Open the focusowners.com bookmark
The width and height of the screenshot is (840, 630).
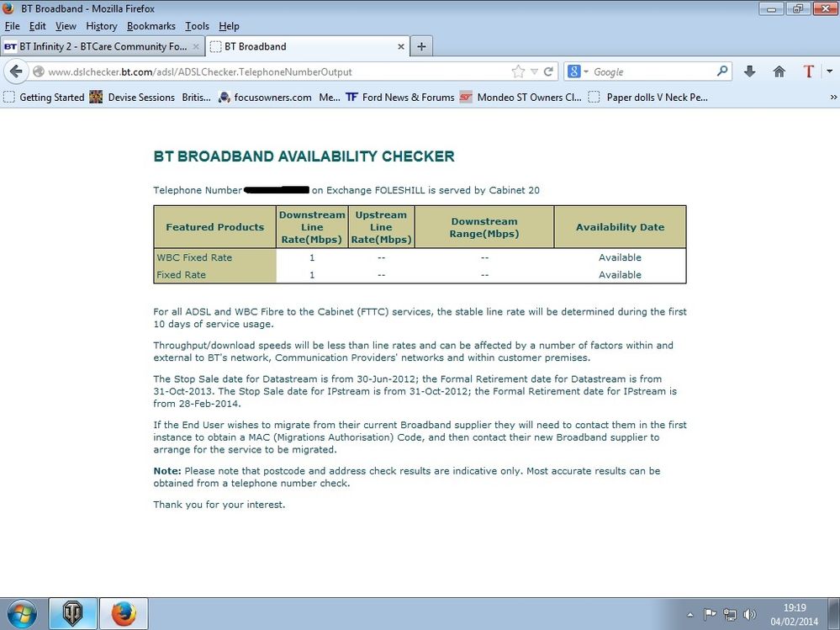265,97
